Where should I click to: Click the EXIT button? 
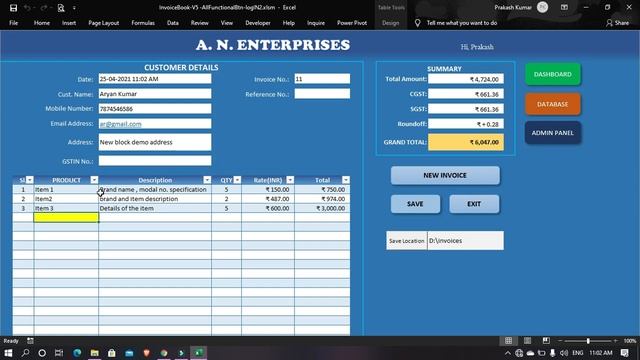click(x=474, y=204)
